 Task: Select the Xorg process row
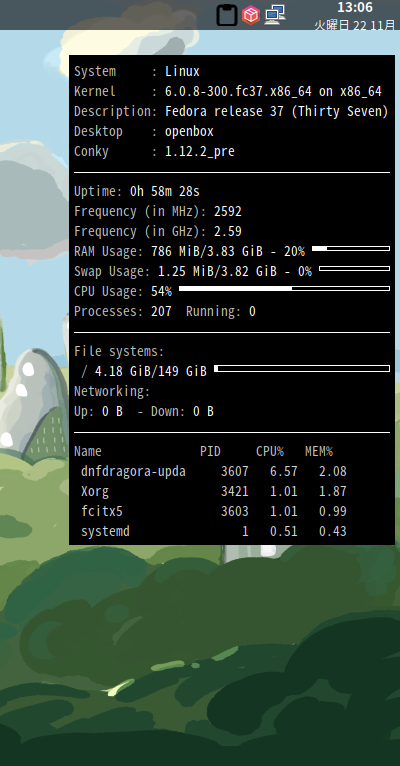coord(214,491)
